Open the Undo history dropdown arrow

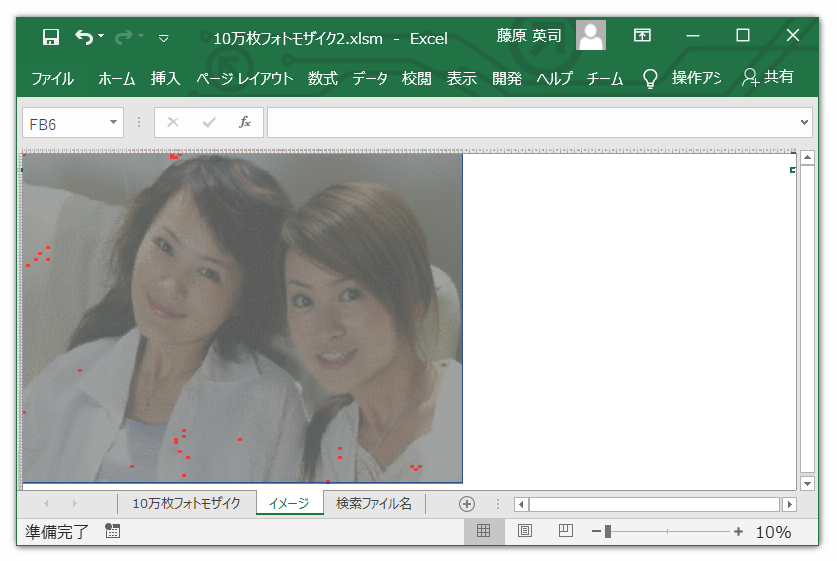point(101,36)
